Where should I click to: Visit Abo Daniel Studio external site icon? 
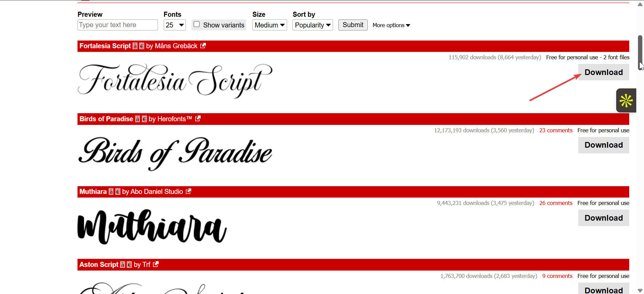pos(189,191)
